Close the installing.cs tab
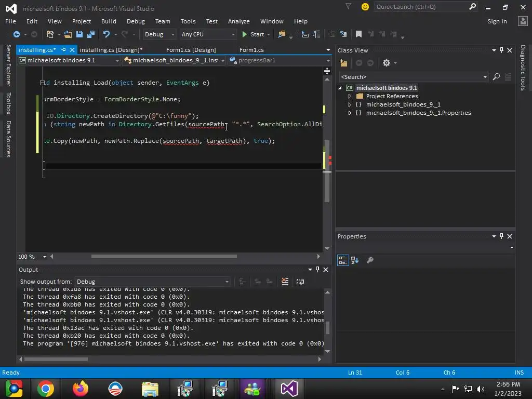Viewport: 532px width, 399px height. pos(72,50)
